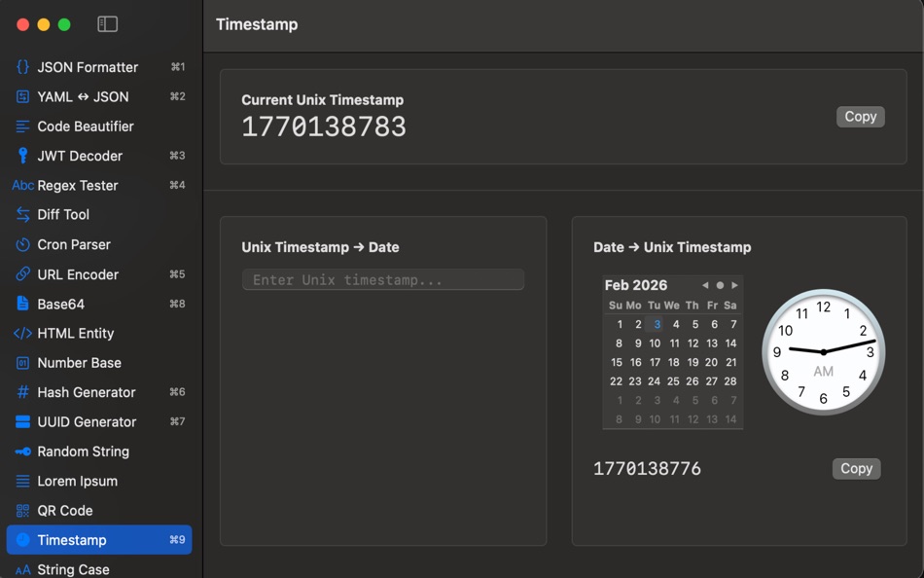Click the Timestamp window title
Viewport: 924px width, 578px height.
coord(257,24)
